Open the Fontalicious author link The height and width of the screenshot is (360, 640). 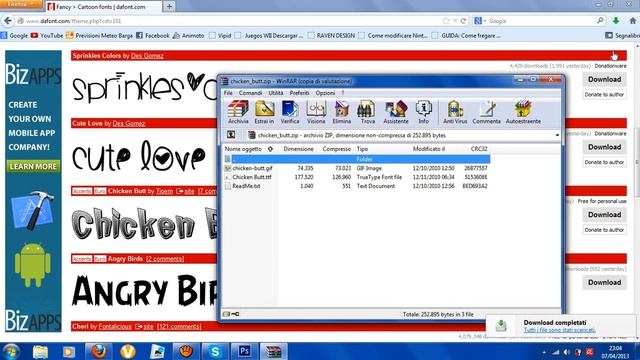pos(115,327)
